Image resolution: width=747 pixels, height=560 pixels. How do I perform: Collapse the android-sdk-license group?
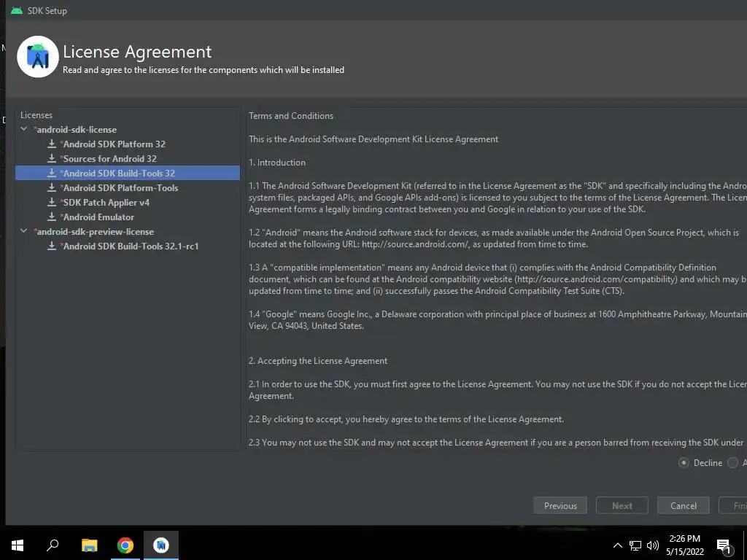click(24, 129)
